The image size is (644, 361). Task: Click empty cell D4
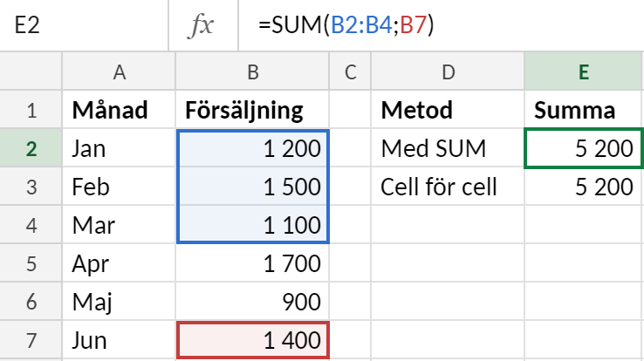click(x=448, y=224)
